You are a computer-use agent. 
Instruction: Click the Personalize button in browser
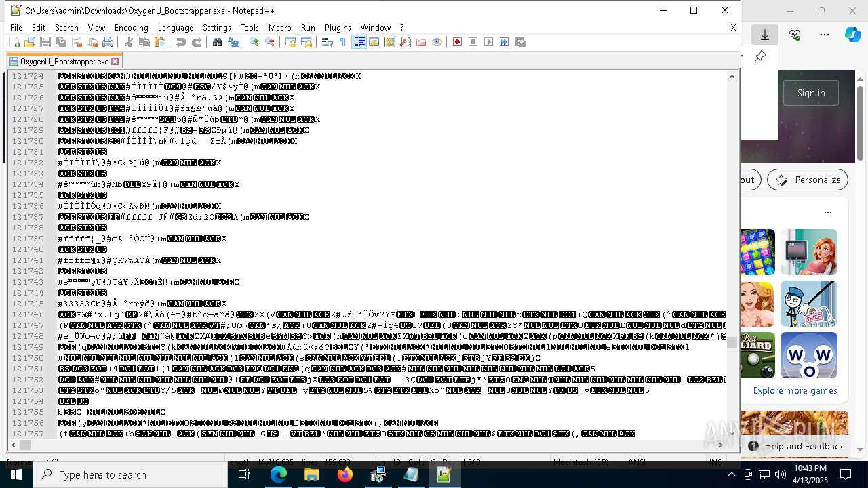coord(808,180)
